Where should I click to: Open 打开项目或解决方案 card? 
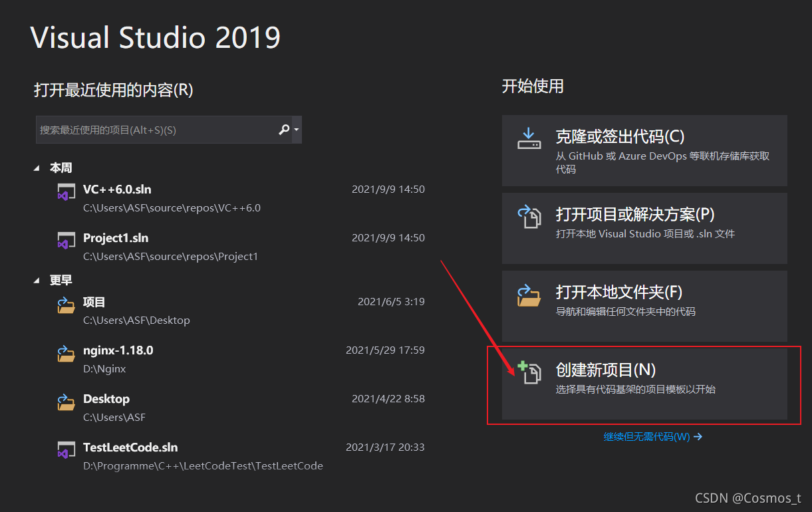click(644, 228)
